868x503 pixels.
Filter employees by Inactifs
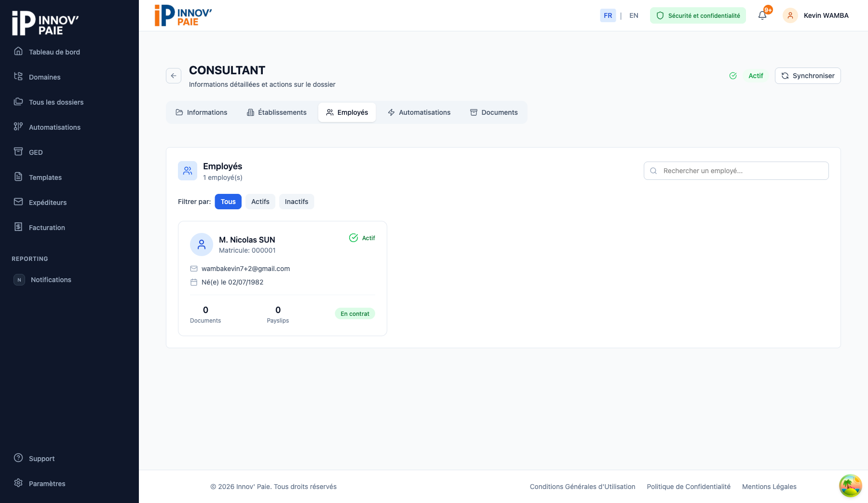[x=296, y=202]
